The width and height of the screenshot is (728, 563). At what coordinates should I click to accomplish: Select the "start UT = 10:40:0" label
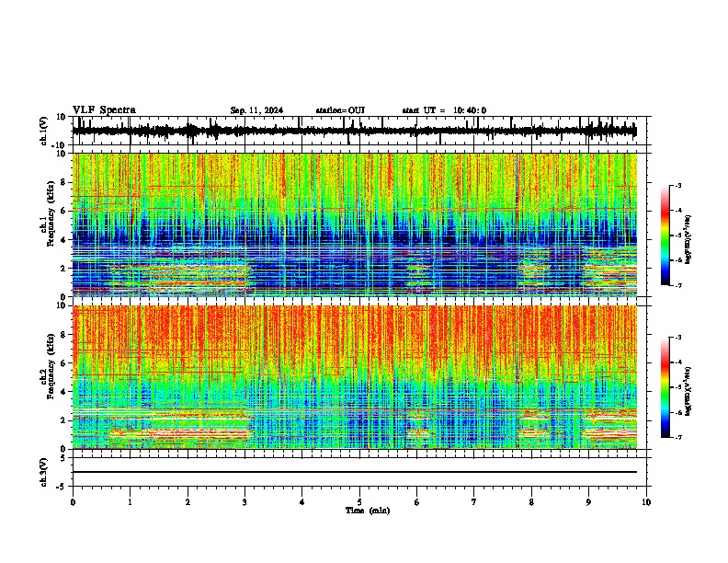(x=444, y=110)
